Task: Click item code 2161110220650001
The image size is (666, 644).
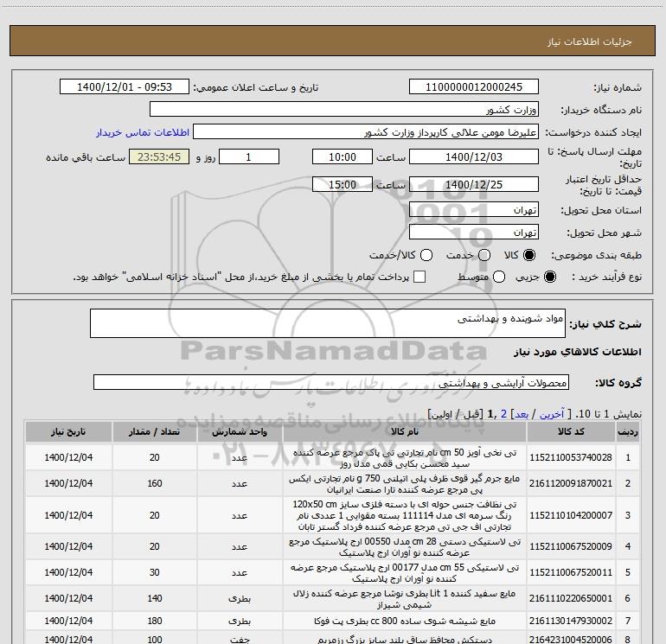Action: click(x=571, y=598)
